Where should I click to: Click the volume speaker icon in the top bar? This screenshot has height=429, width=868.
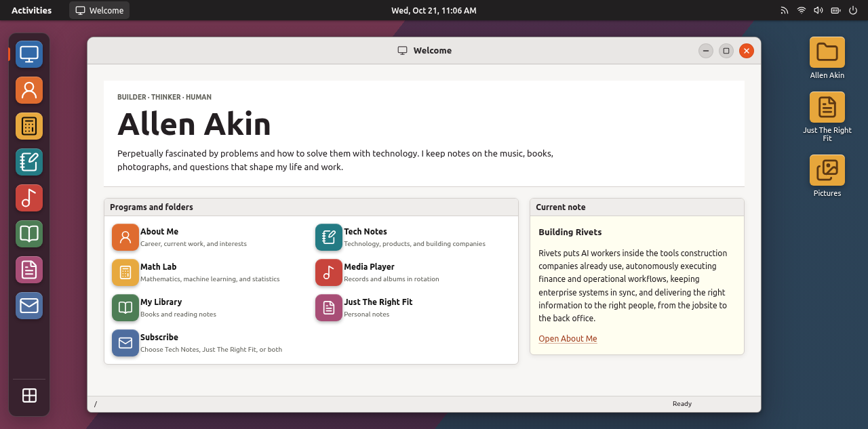coord(818,10)
